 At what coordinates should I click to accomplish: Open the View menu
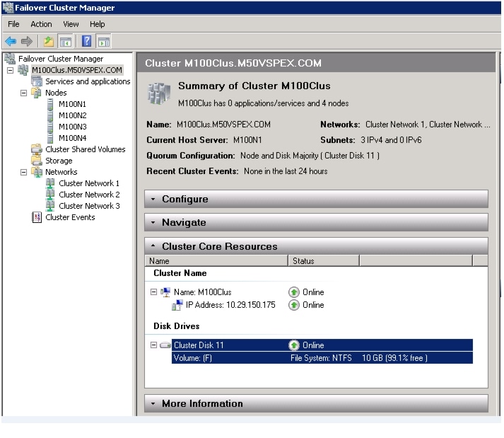[x=71, y=24]
